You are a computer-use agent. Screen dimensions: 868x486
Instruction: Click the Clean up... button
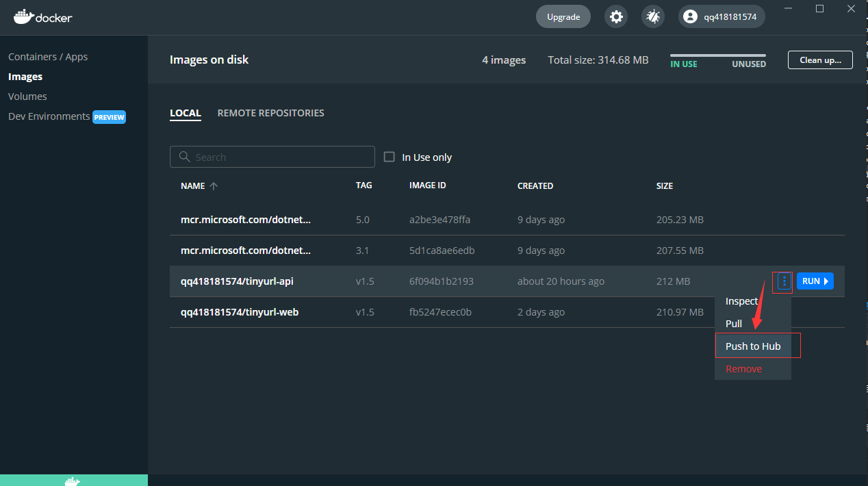coord(820,60)
